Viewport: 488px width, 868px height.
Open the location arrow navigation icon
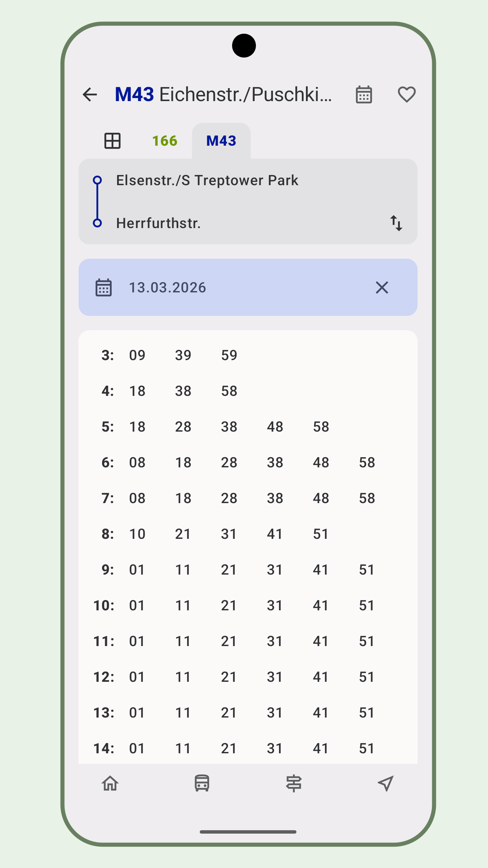click(386, 784)
